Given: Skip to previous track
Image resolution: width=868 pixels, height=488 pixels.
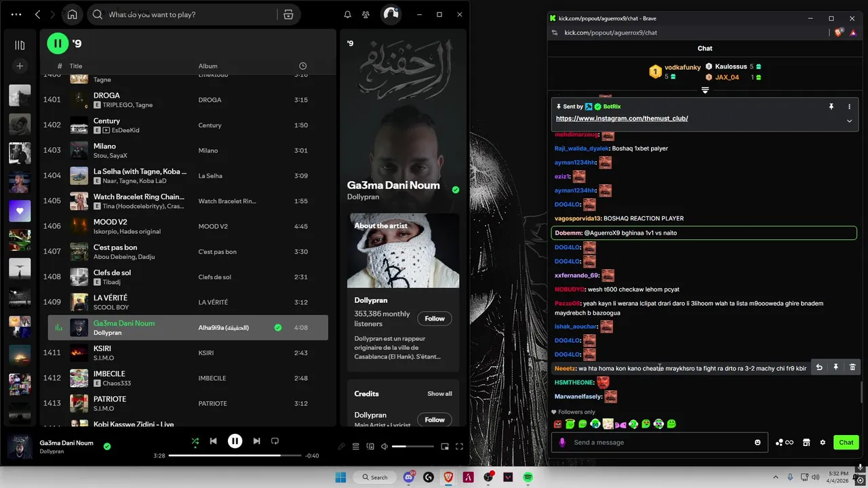Looking at the screenshot, I should click(213, 441).
